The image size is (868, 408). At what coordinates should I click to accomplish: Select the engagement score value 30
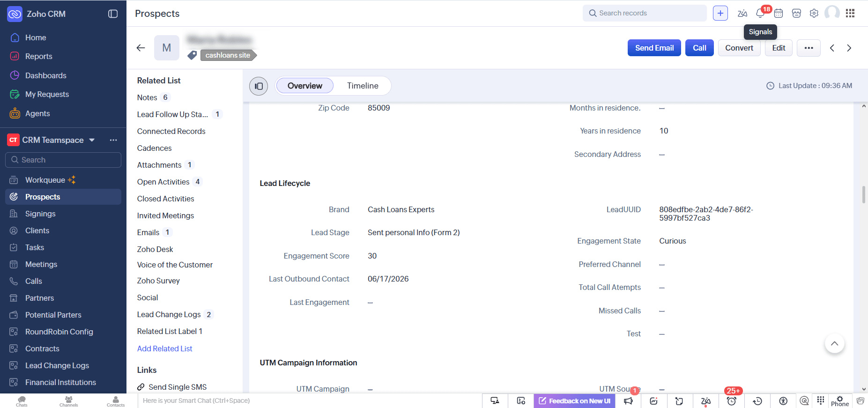click(372, 256)
